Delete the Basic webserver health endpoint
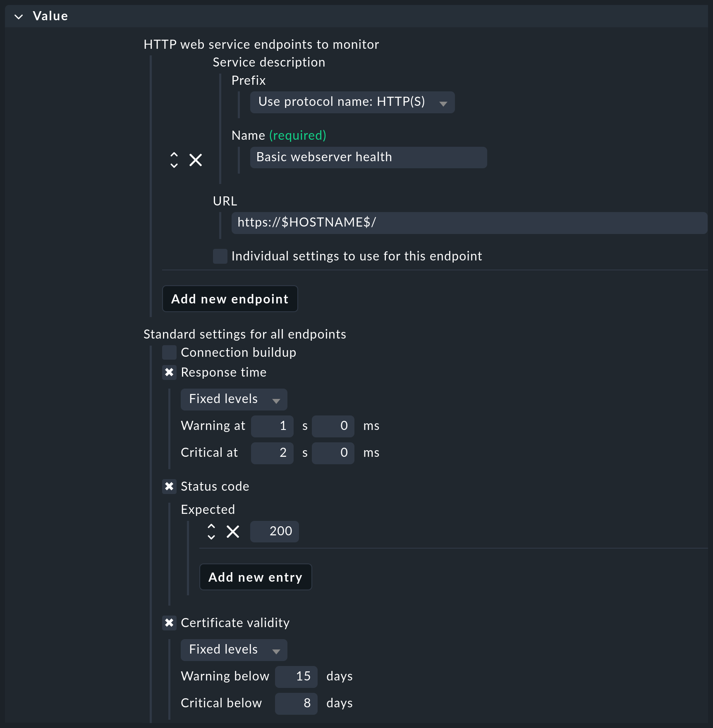This screenshot has width=713, height=728. click(x=195, y=160)
